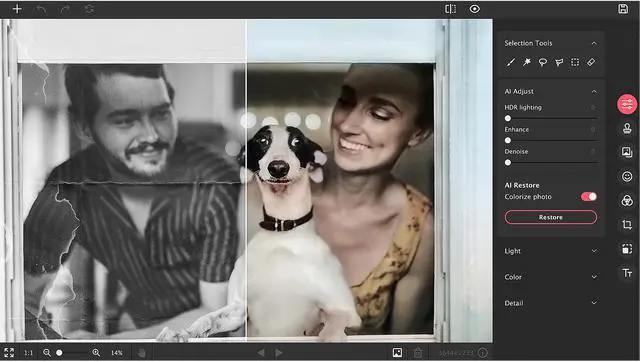Viewport: 640px width, 362px height.
Task: Expand the Detail section
Action: tap(551, 303)
